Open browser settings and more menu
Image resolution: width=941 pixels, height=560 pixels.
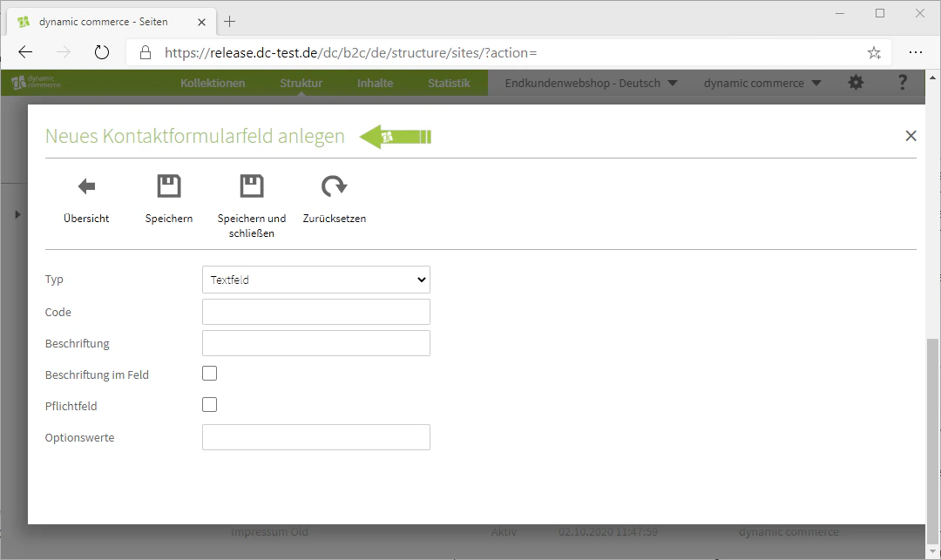pyautogui.click(x=915, y=53)
